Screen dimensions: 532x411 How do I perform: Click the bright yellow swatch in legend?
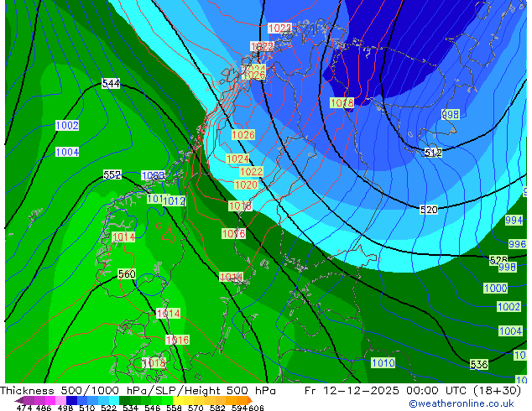pyautogui.click(x=178, y=400)
